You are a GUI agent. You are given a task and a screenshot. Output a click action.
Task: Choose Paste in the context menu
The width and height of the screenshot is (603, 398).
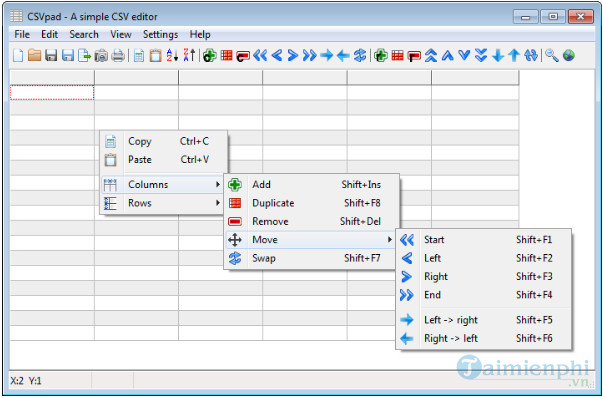coord(163,160)
